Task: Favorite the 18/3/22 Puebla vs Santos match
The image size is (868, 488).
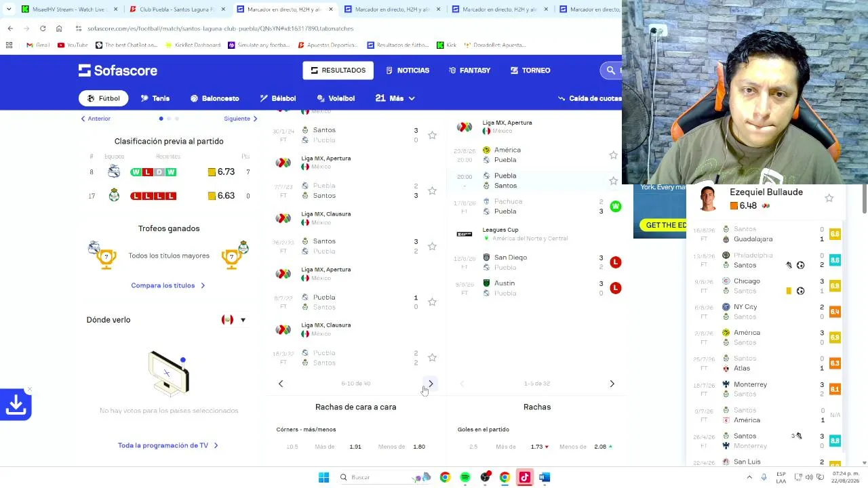Action: [432, 357]
